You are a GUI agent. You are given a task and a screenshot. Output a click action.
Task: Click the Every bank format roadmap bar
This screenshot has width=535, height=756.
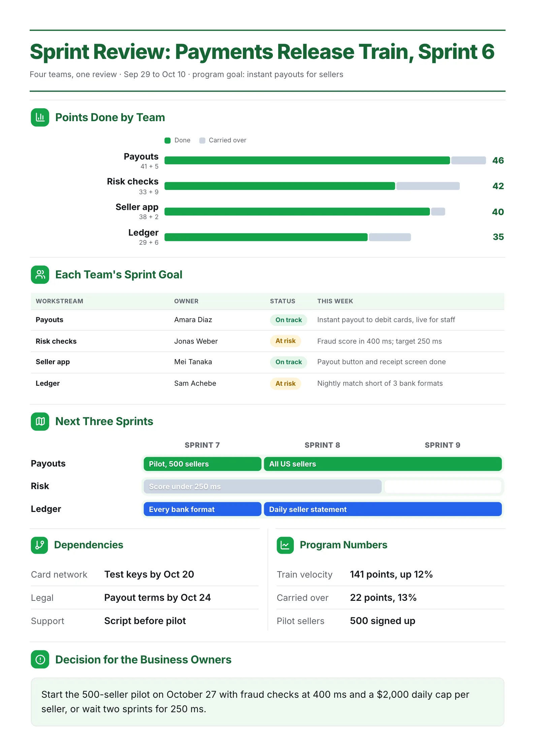tap(202, 509)
